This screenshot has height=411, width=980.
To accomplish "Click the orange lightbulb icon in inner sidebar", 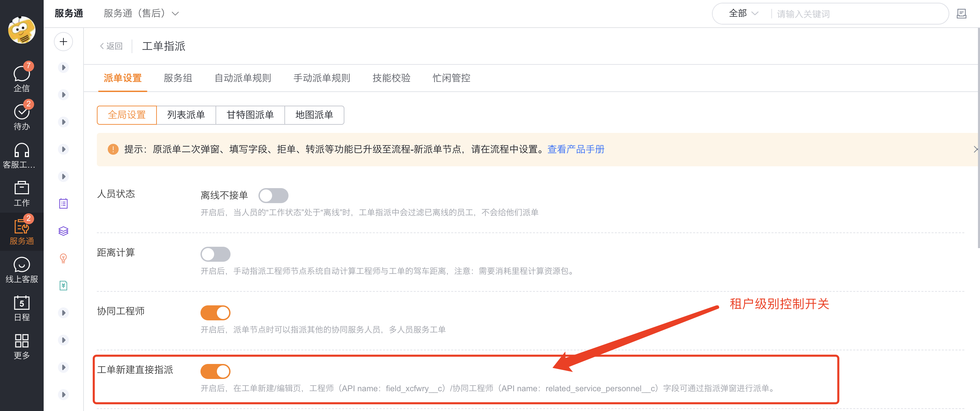I will [x=63, y=258].
